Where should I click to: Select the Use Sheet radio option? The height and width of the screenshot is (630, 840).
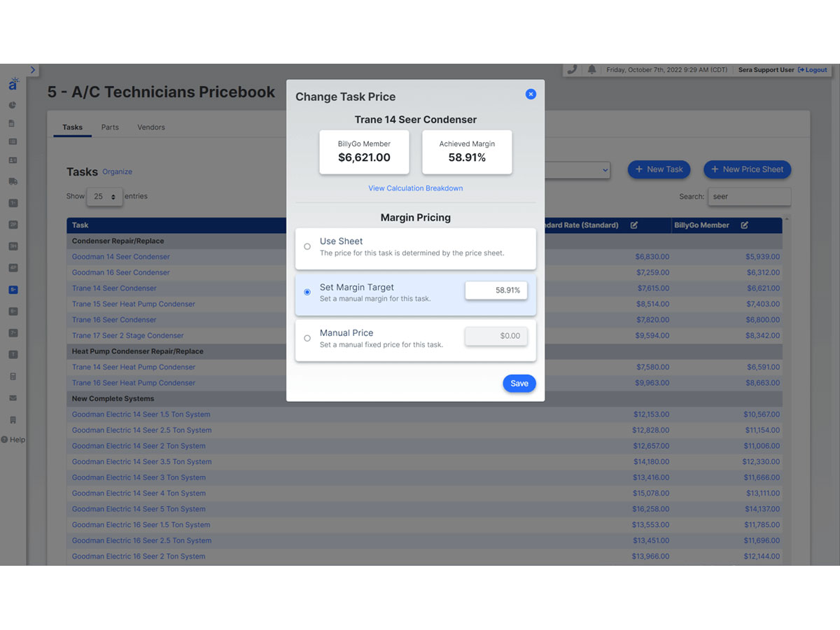(x=307, y=246)
